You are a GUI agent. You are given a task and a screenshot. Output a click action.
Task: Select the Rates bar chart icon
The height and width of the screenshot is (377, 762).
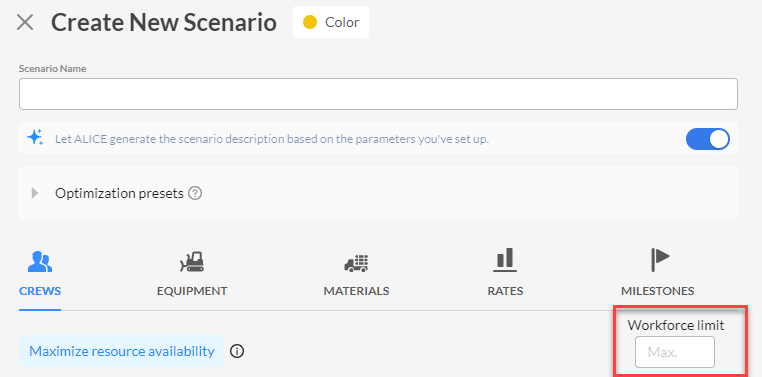[505, 260]
